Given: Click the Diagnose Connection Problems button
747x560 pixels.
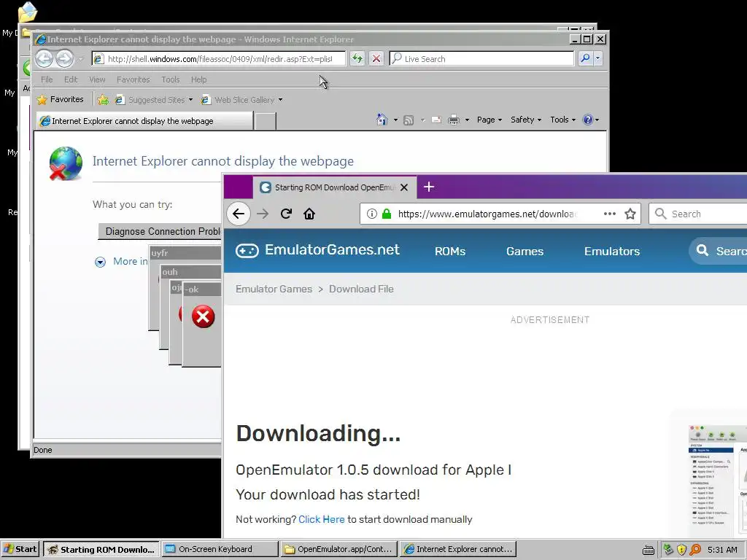Looking at the screenshot, I should 160,231.
